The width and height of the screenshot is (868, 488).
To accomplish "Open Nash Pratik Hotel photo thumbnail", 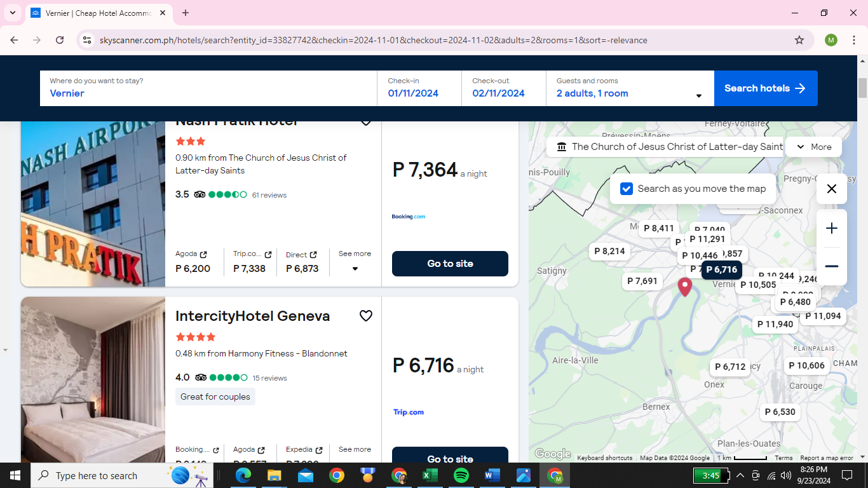I will click(93, 203).
